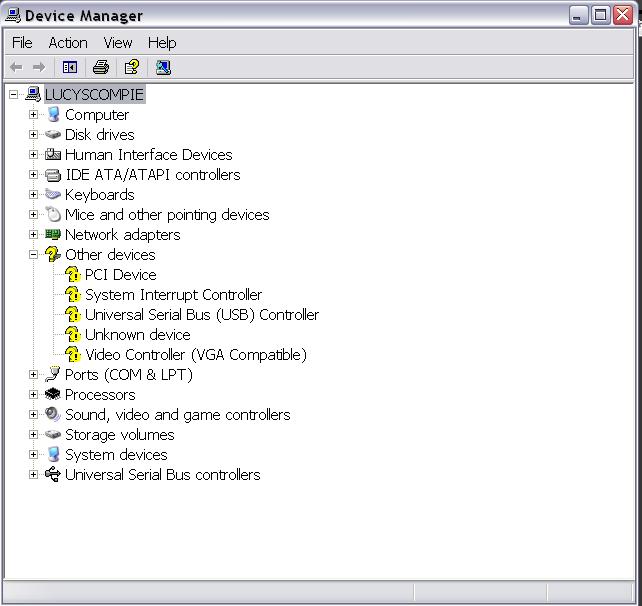Click the LUCYSCOMPIE computer icon
The width and height of the screenshot is (642, 606).
click(33, 94)
